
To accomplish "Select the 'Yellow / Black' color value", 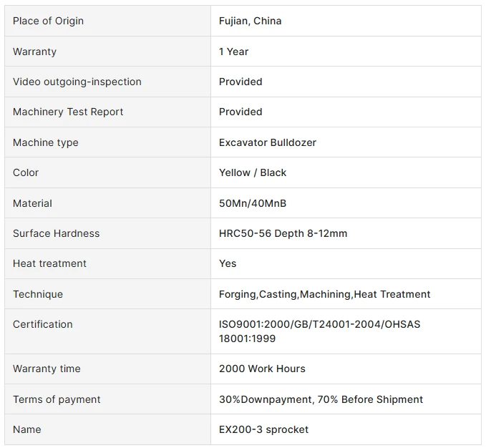I will [253, 172].
